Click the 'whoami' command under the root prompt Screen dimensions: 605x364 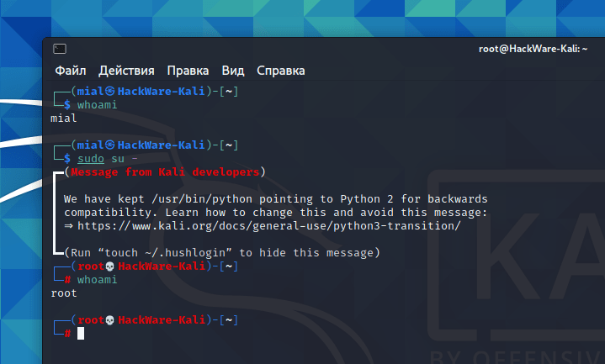(97, 280)
